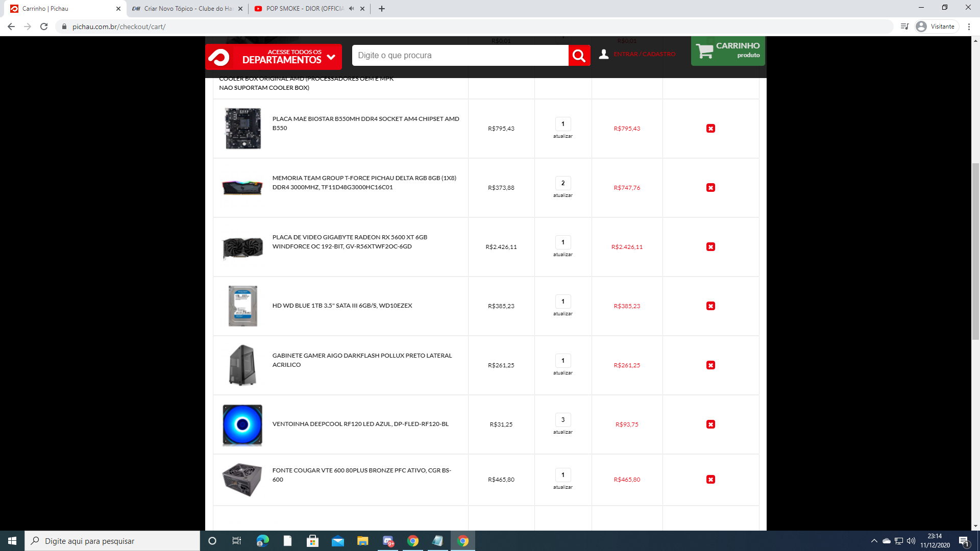Open File Explorer from the taskbar
Viewport: 980px width, 551px height.
coord(363,541)
